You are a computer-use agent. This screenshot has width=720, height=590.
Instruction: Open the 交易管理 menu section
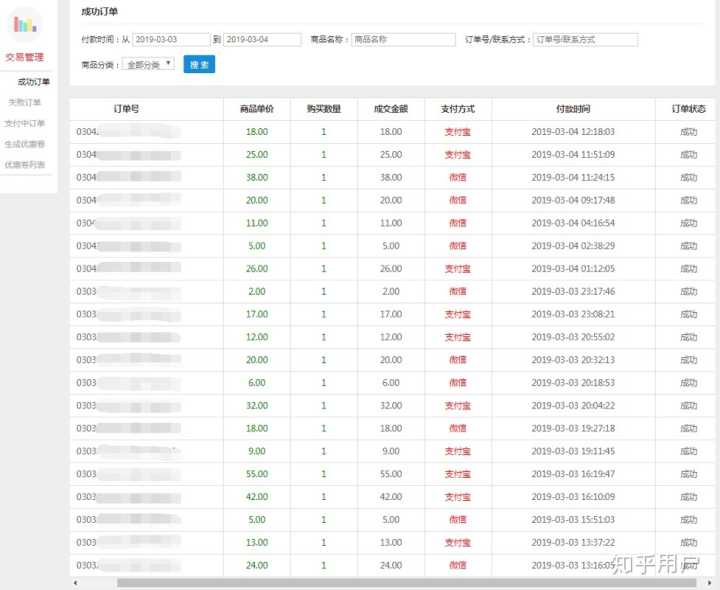click(24, 57)
